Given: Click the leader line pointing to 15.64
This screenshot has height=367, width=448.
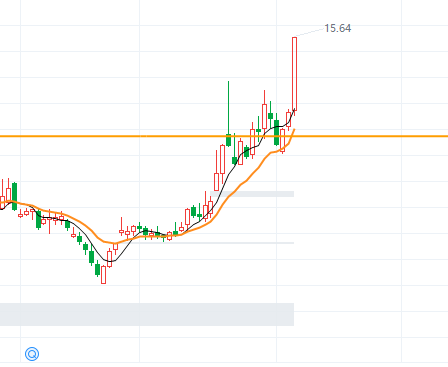Looking at the screenshot, I should click(x=310, y=33).
